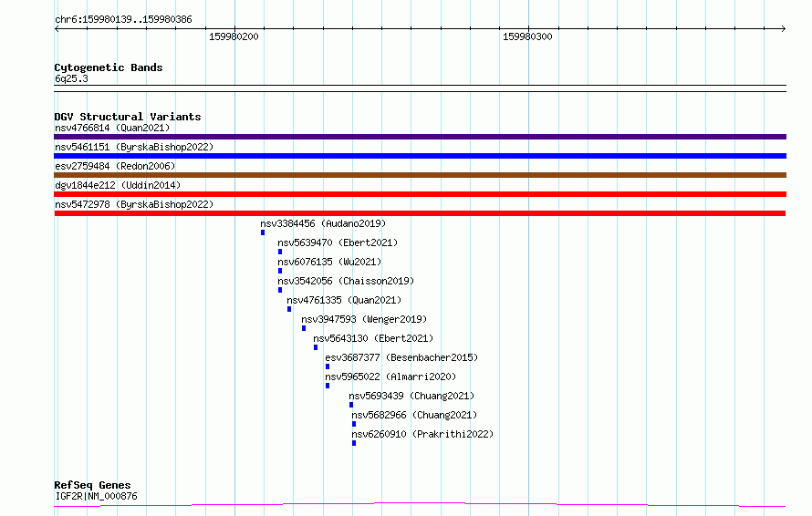Click nsv3947593 (Wenger2019) label
Viewport: 812px width, 516px height.
[x=364, y=319]
